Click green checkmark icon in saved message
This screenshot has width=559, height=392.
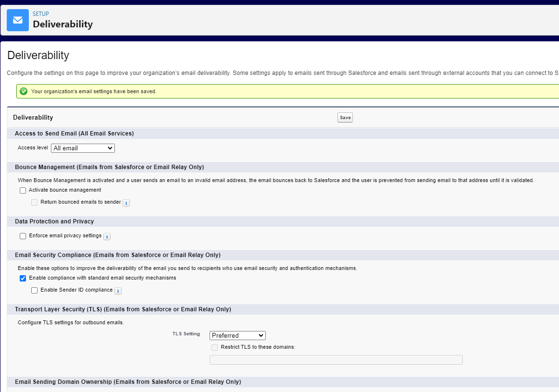pyautogui.click(x=24, y=91)
